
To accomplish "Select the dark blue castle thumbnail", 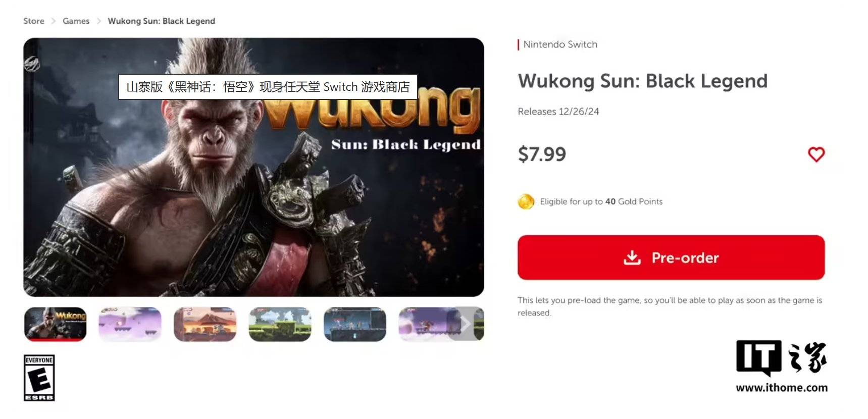I will click(355, 324).
